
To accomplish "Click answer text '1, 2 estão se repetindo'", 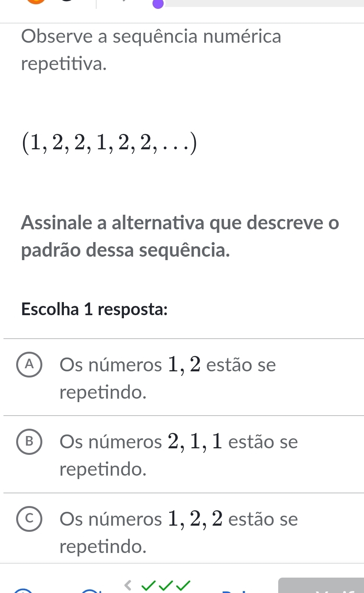I will click(x=168, y=378).
